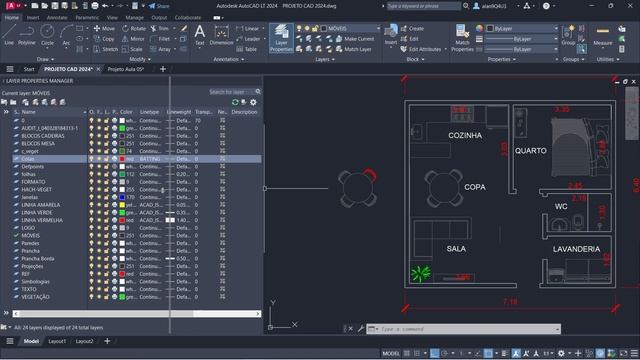
Task: Select the Polyline tool
Action: coord(27,35)
